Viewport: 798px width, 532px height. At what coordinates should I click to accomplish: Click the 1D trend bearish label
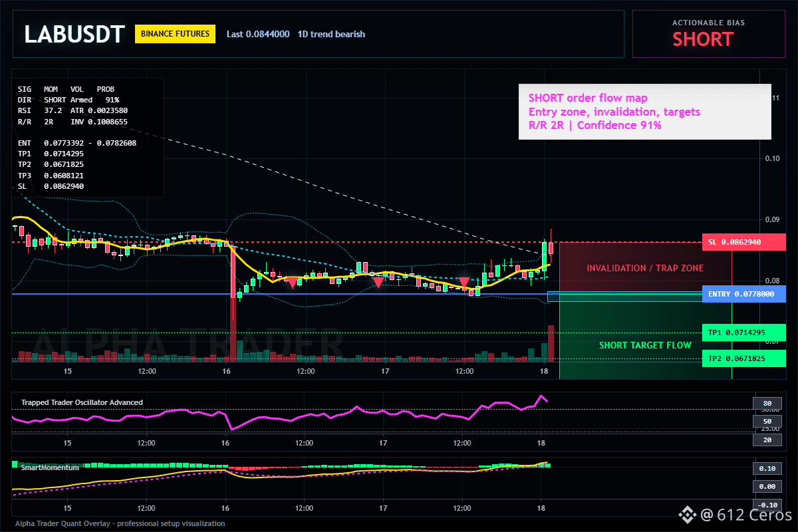[331, 34]
